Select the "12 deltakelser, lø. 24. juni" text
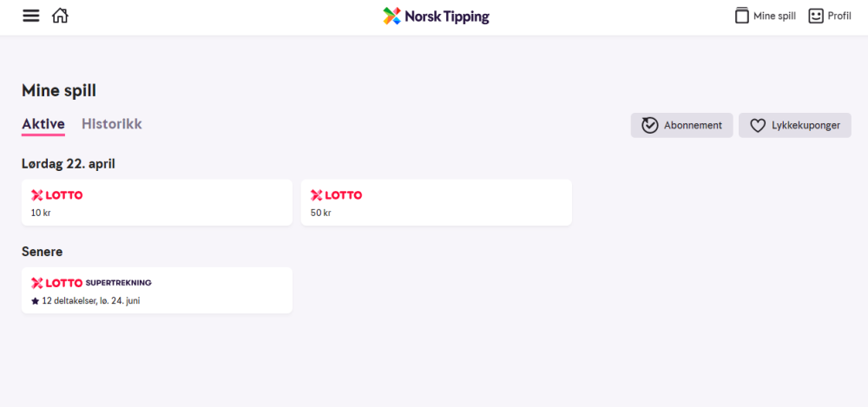The width and height of the screenshot is (868, 407). [91, 301]
